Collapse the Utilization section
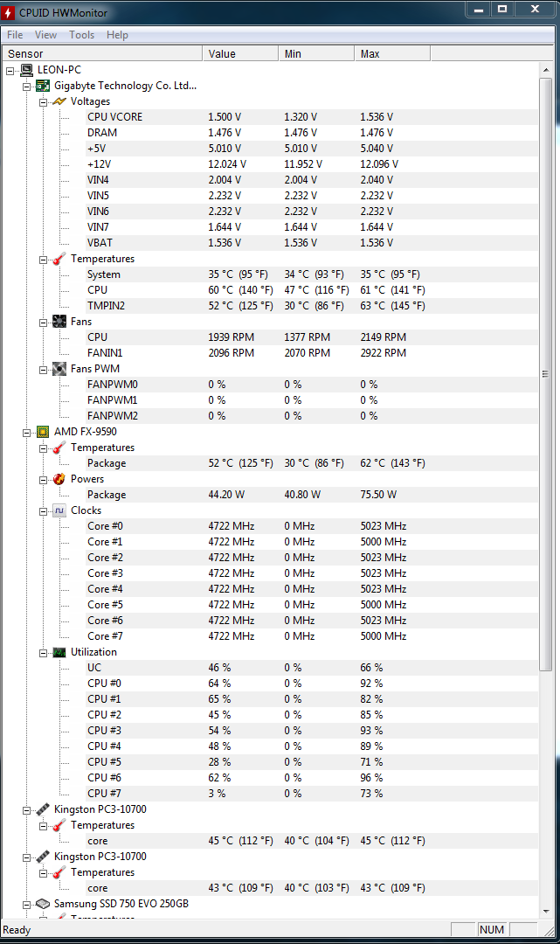This screenshot has height=944, width=560. pos(44,652)
